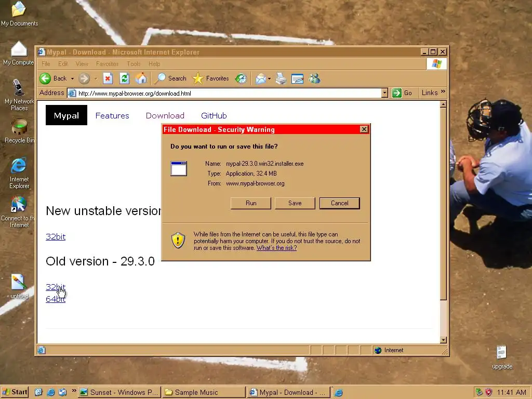Expand the address bar URL dropdown

(384, 93)
